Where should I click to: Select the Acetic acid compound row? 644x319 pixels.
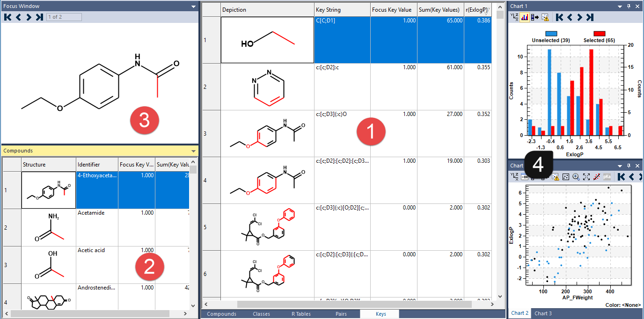(x=96, y=265)
